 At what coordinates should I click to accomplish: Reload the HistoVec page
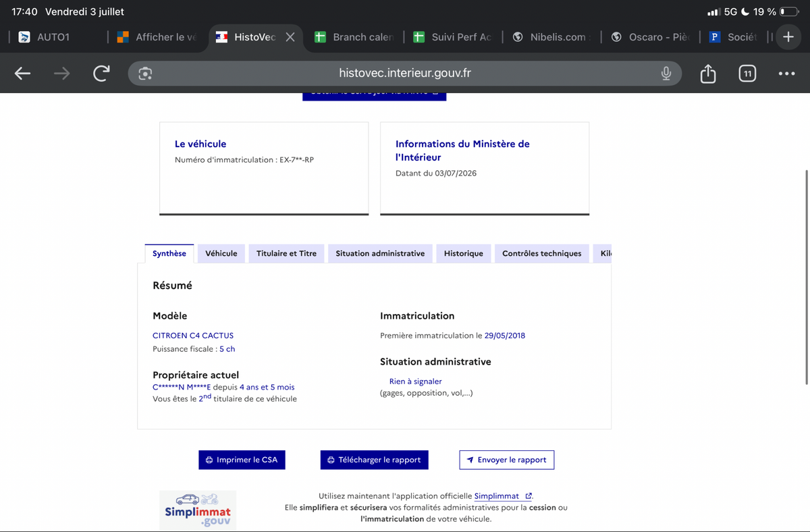coord(101,74)
